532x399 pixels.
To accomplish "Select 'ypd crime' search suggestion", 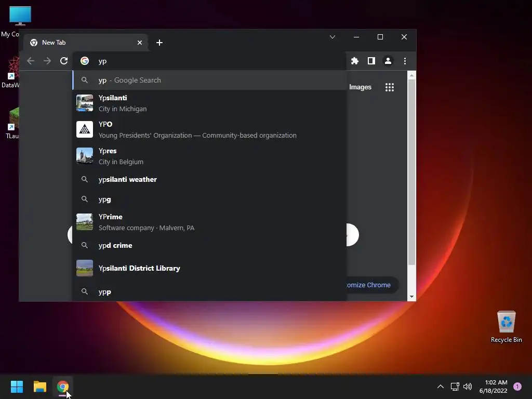I will point(210,245).
